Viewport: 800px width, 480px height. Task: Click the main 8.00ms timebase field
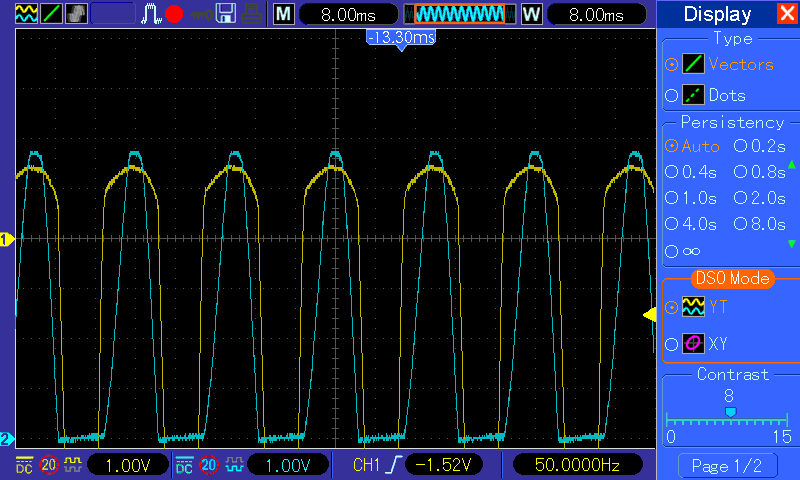348,14
